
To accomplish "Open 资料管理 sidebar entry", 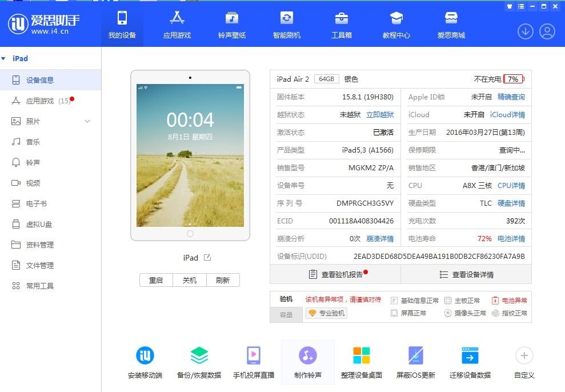I will tap(50, 245).
